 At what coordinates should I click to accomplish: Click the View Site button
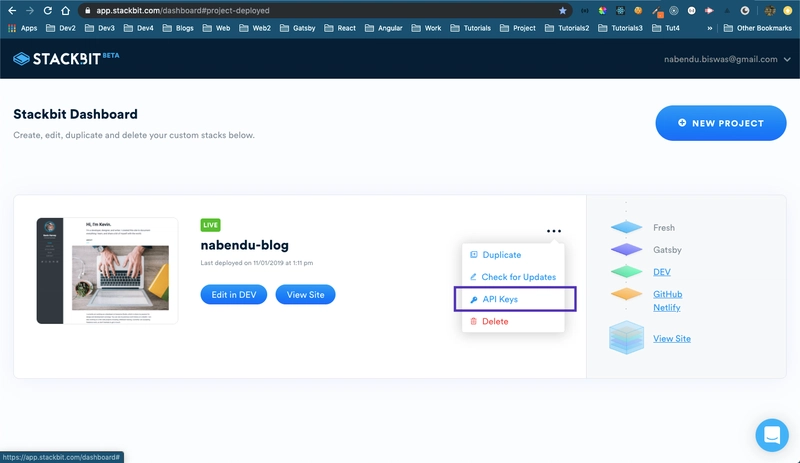305,295
